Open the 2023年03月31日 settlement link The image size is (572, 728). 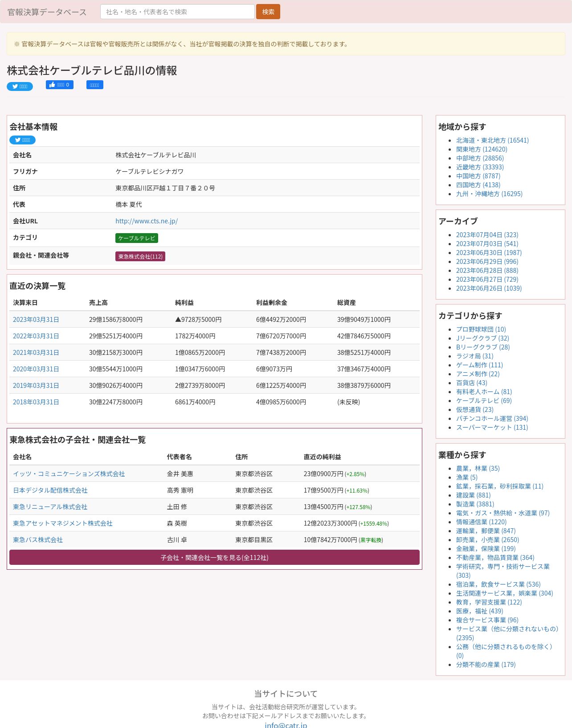(36, 320)
